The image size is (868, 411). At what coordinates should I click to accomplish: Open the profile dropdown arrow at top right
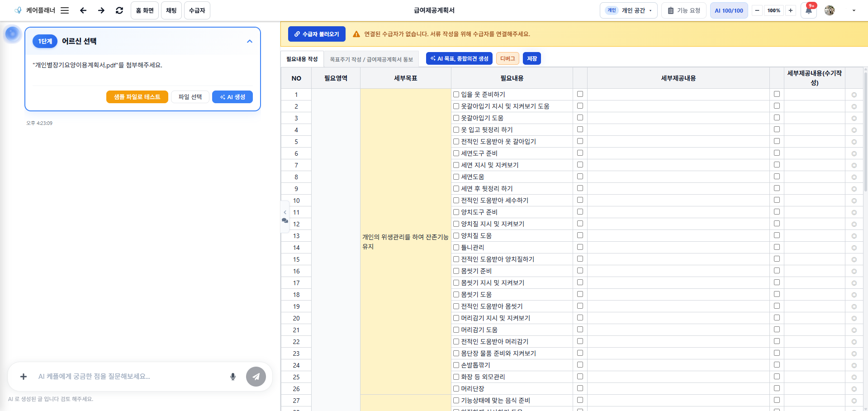(854, 10)
